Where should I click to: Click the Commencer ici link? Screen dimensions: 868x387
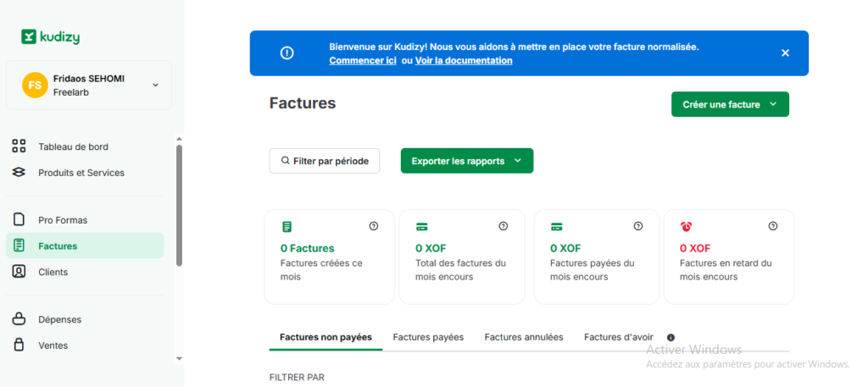point(363,61)
